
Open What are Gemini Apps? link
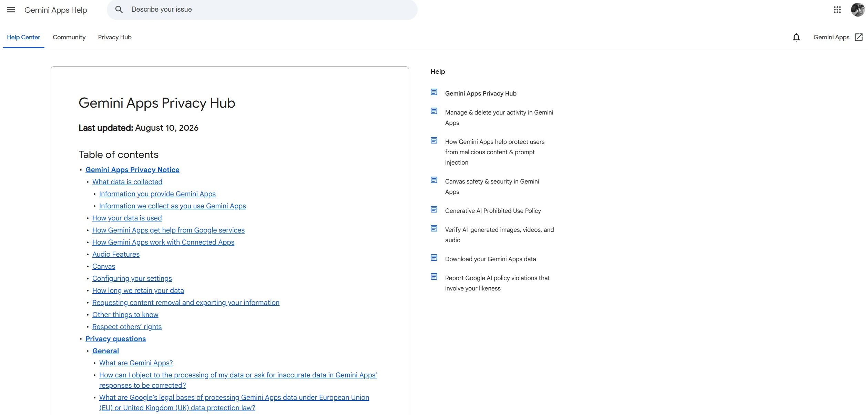(x=136, y=363)
